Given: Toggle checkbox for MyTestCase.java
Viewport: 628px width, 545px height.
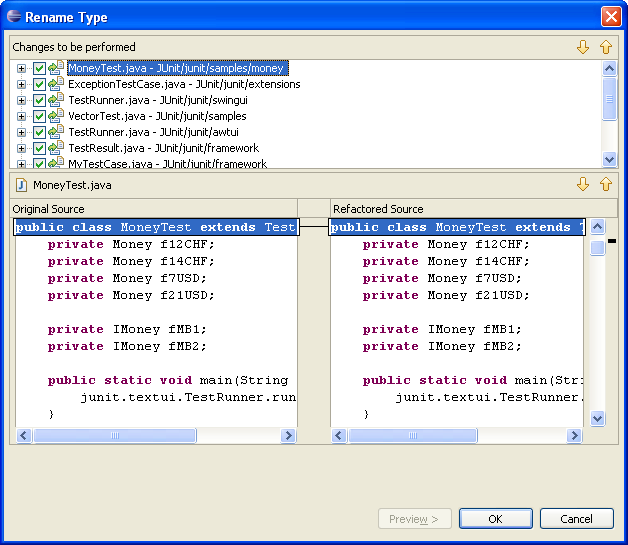Looking at the screenshot, I should (39, 163).
